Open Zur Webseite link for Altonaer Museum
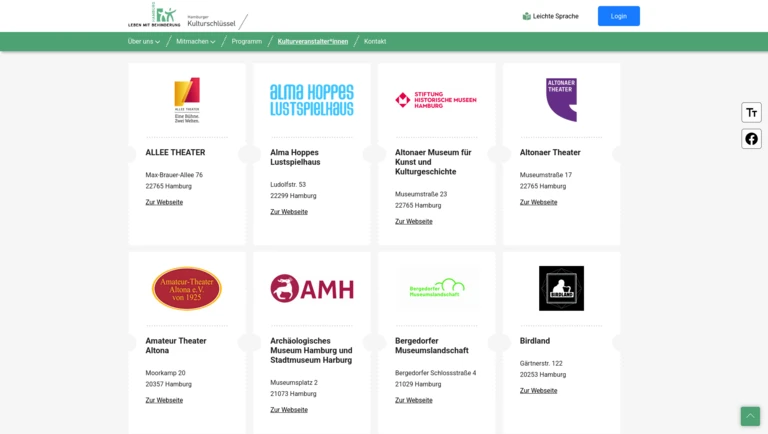Screen dimensions: 768x434 click(x=414, y=222)
